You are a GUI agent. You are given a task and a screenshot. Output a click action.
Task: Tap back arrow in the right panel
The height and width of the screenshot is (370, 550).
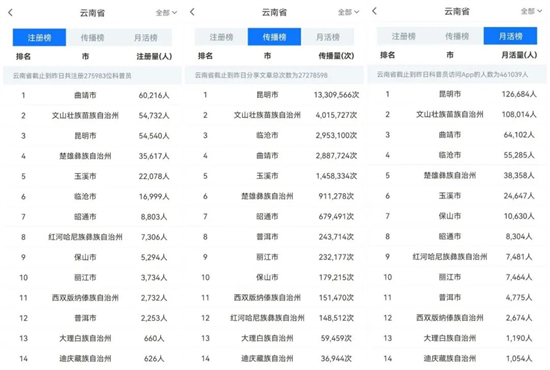tap(375, 11)
